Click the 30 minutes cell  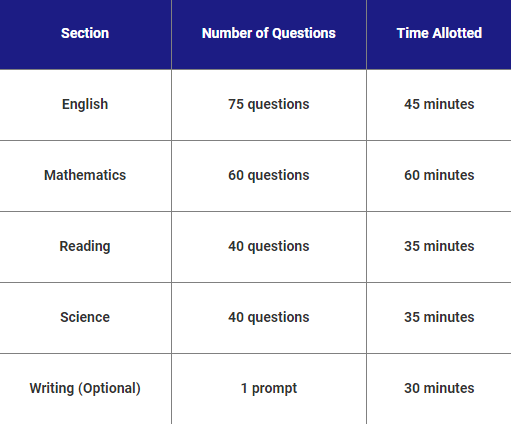(439, 388)
